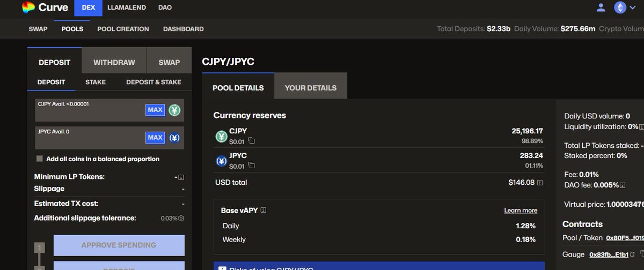Open slippage tolerance gear settings
Viewport: 644px width, 270px height.
point(181,219)
